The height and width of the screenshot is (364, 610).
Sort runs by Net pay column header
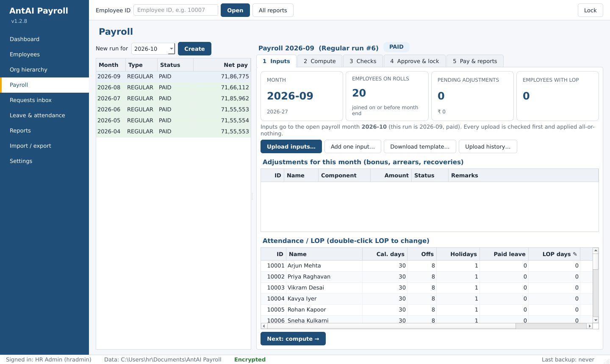click(222, 65)
